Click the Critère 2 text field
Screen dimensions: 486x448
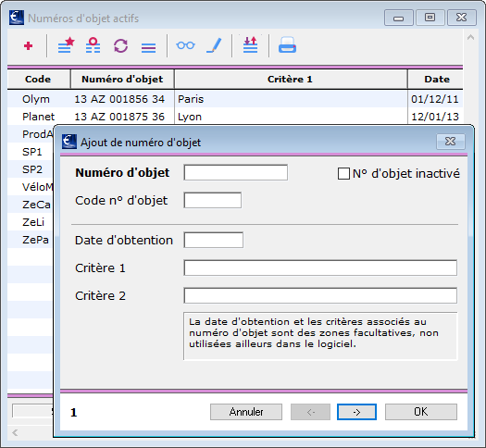point(320,295)
